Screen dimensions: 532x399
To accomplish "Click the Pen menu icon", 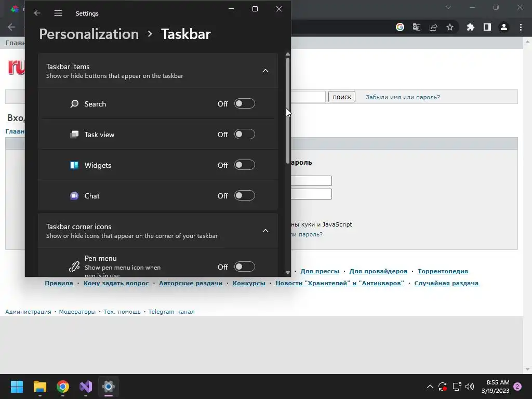I will [74, 267].
